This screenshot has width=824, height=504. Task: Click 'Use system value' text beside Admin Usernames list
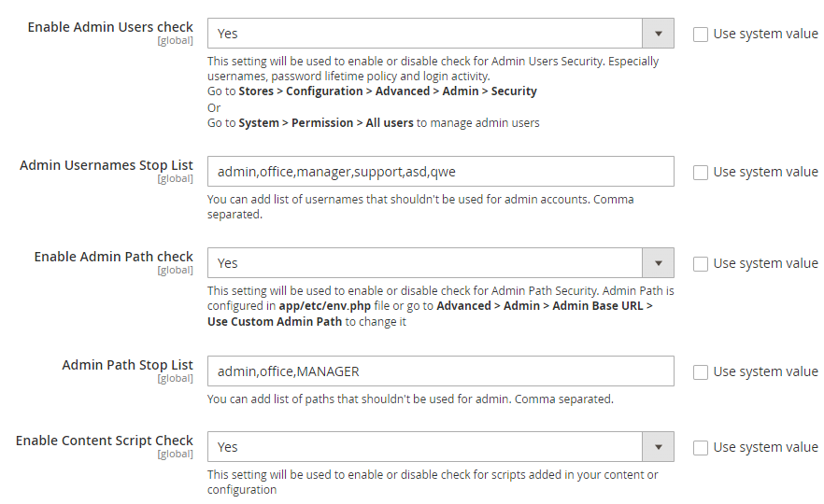coord(765,172)
